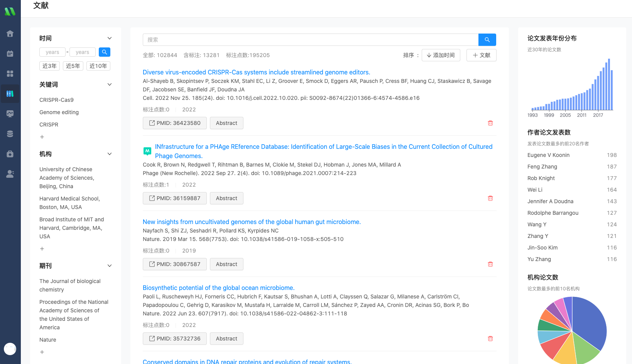632x364 pixels.
Task: Open the user profile sidebar icon
Action: click(10, 174)
